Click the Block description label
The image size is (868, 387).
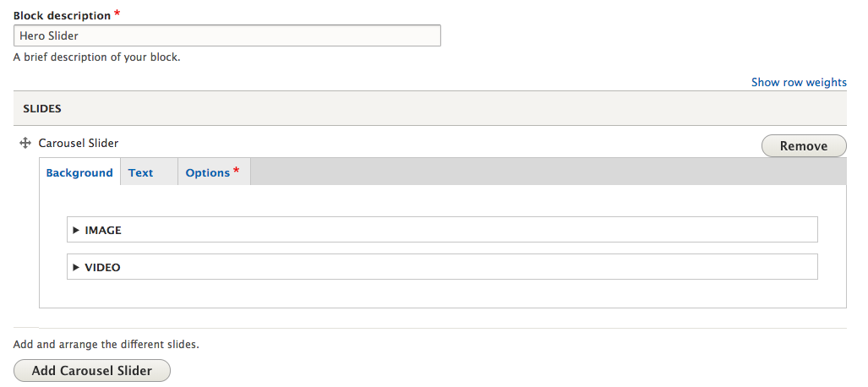62,15
